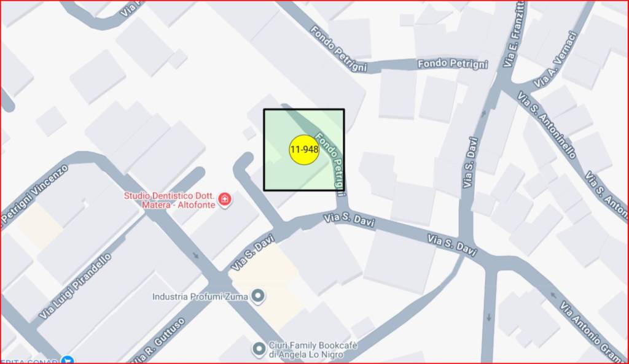Click the blue CONAD shopping cart icon
Image resolution: width=629 pixels, height=364 pixels.
[x=68, y=360]
